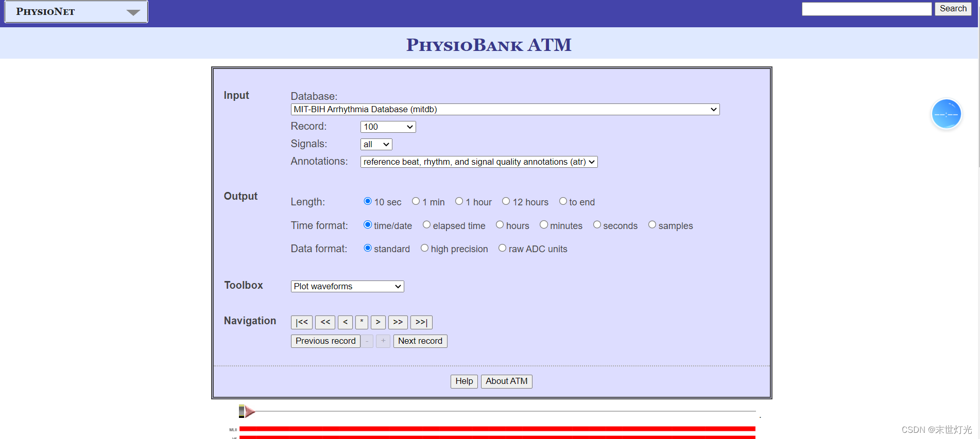Viewport: 980px width, 439px height.
Task: Click the PhysioBank ATM title
Action: coord(489,45)
